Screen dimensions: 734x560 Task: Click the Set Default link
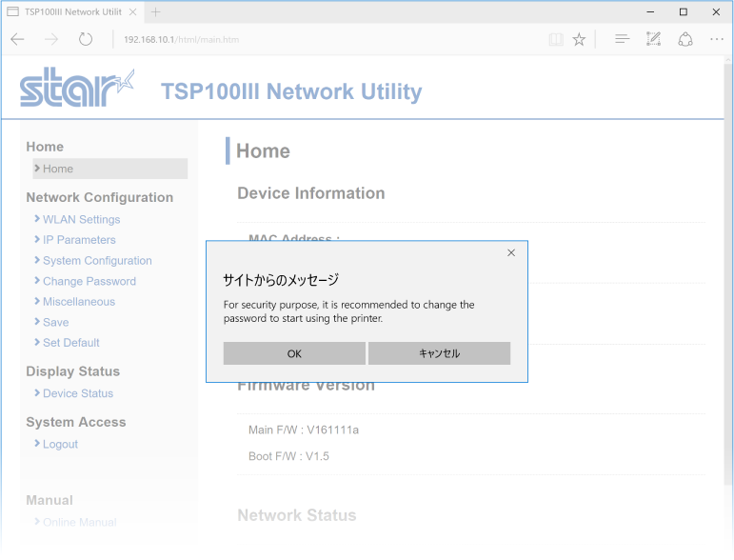point(71,343)
